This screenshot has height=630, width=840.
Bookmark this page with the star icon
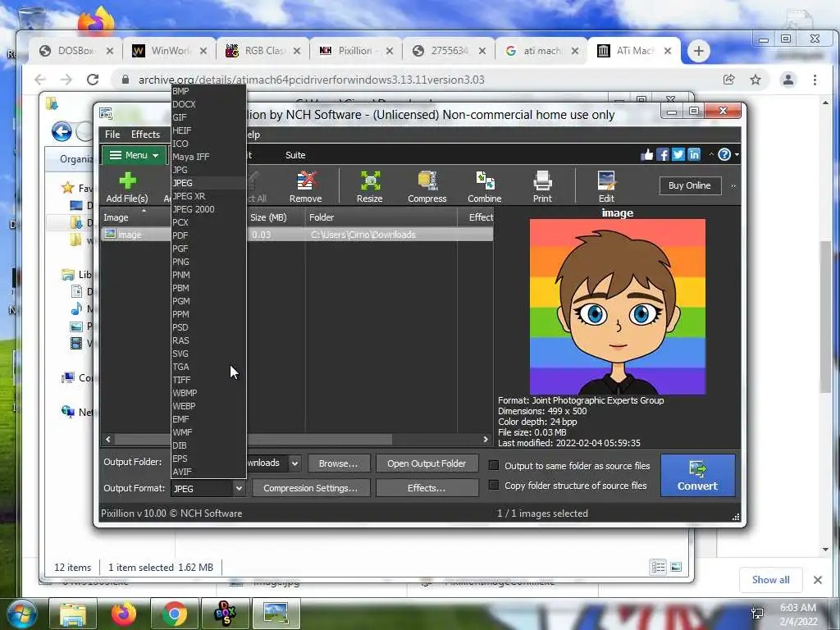756,80
